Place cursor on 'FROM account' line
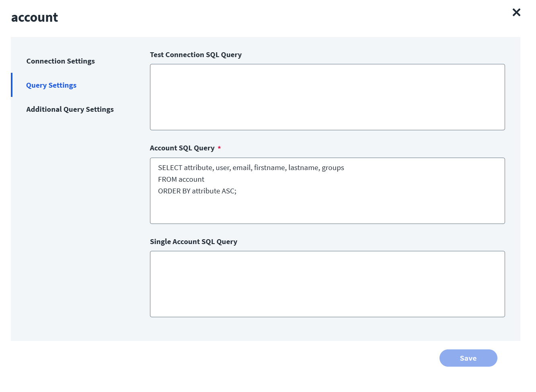536x392 pixels. point(181,179)
